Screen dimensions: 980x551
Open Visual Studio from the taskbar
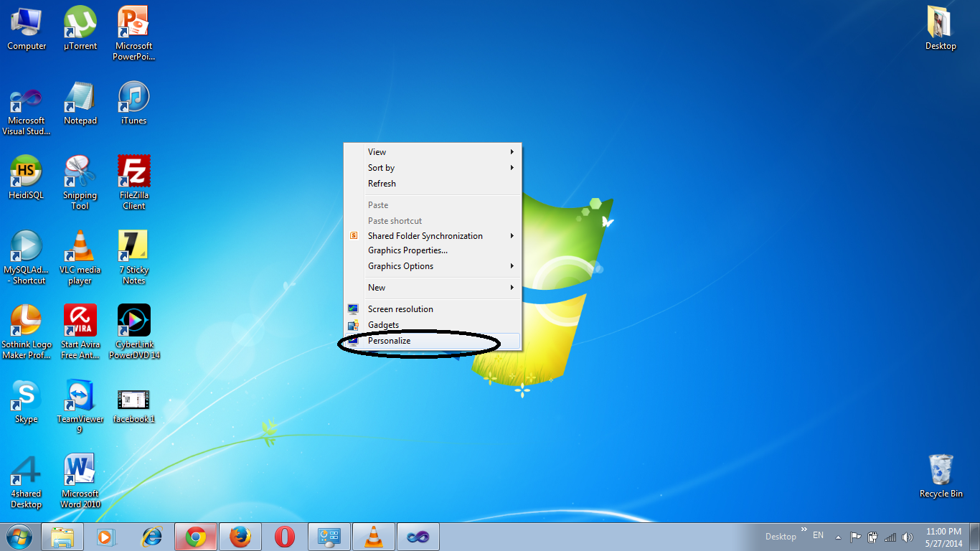click(x=418, y=537)
